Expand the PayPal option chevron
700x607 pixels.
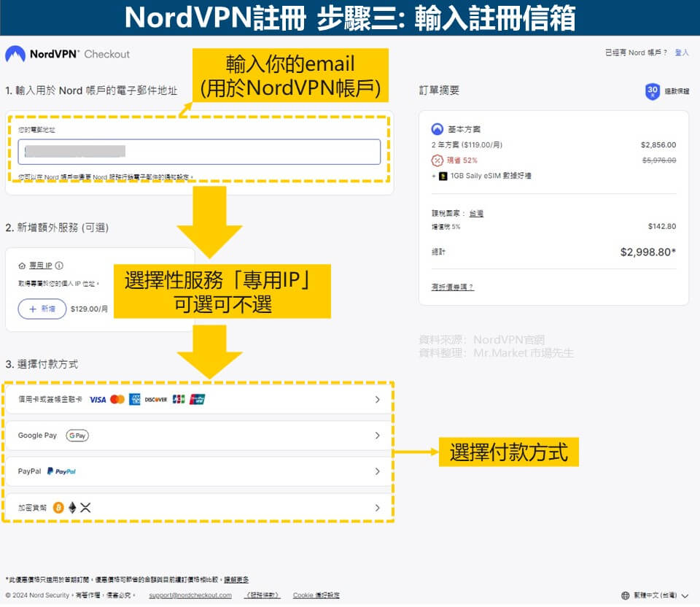377,472
